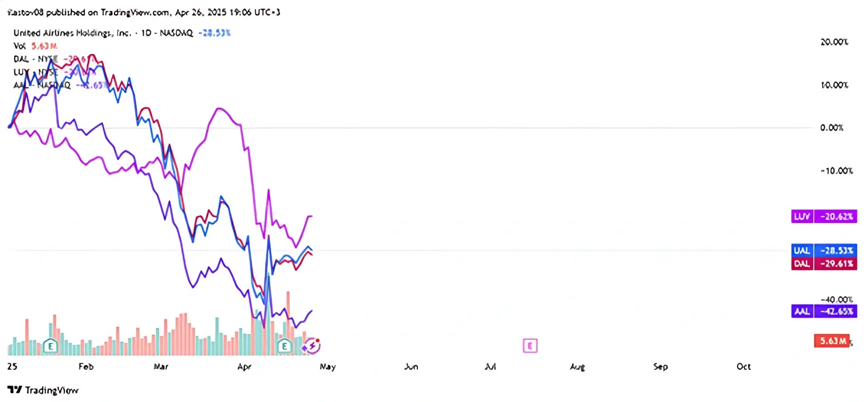Click the 0.00% axis level
Screen dimensions: 868x402
click(x=831, y=128)
